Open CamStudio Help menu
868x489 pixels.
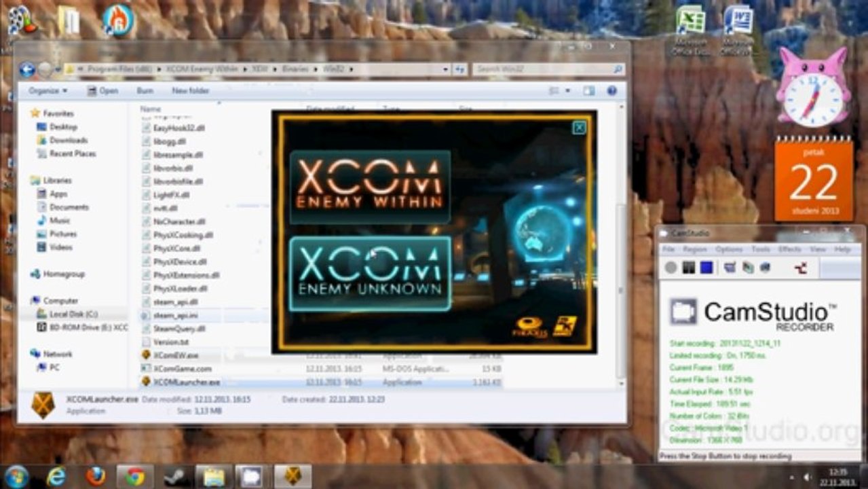click(x=842, y=249)
